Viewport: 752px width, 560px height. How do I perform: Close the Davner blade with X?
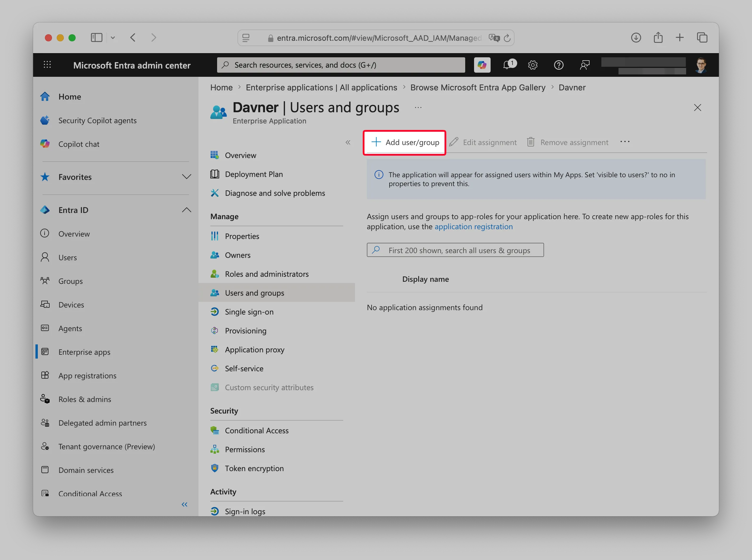click(697, 108)
